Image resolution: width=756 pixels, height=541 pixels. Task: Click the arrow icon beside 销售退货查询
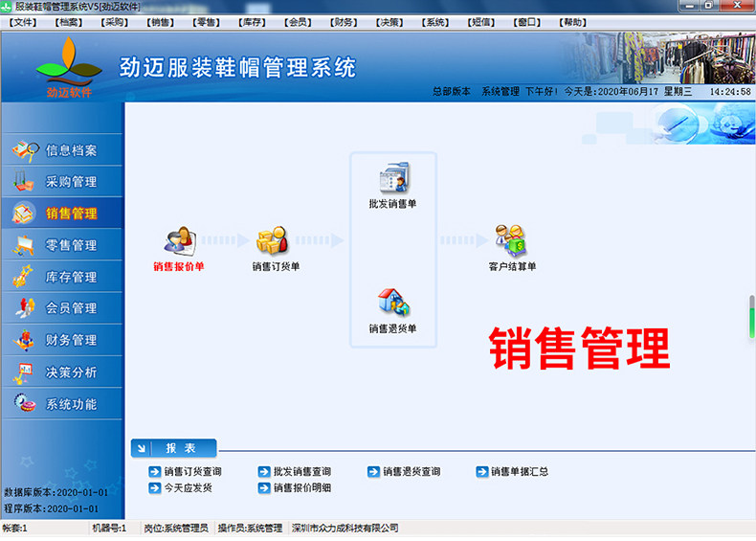click(x=373, y=471)
